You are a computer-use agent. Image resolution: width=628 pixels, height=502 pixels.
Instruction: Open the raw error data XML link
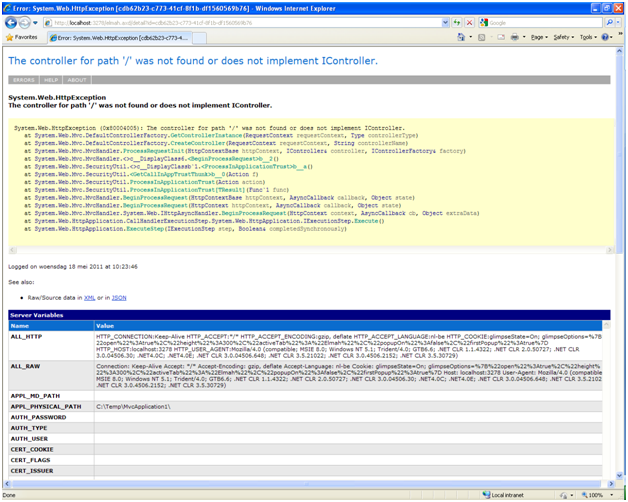click(89, 298)
